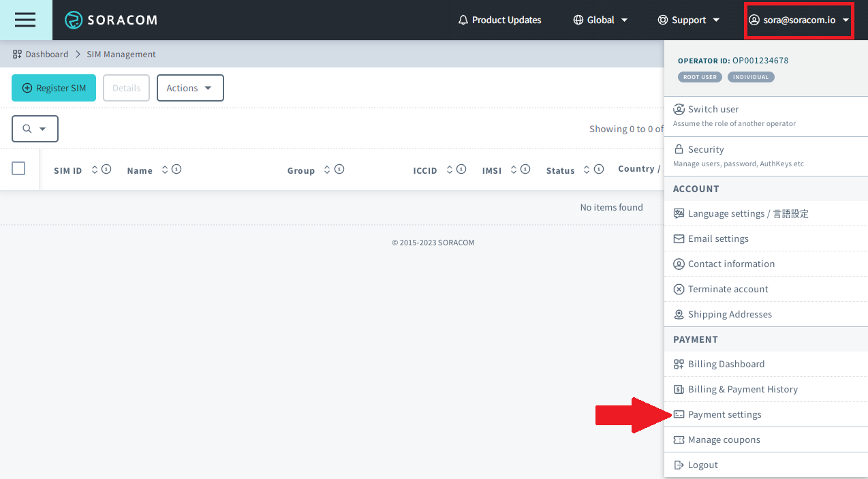Open Payment settings from the account menu
The height and width of the screenshot is (479, 868).
(x=724, y=414)
